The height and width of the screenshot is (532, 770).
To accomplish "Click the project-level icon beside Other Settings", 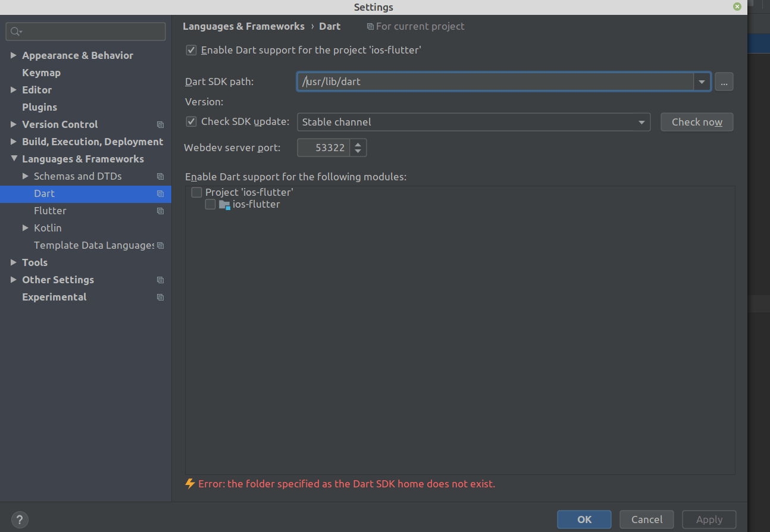I will 160,280.
